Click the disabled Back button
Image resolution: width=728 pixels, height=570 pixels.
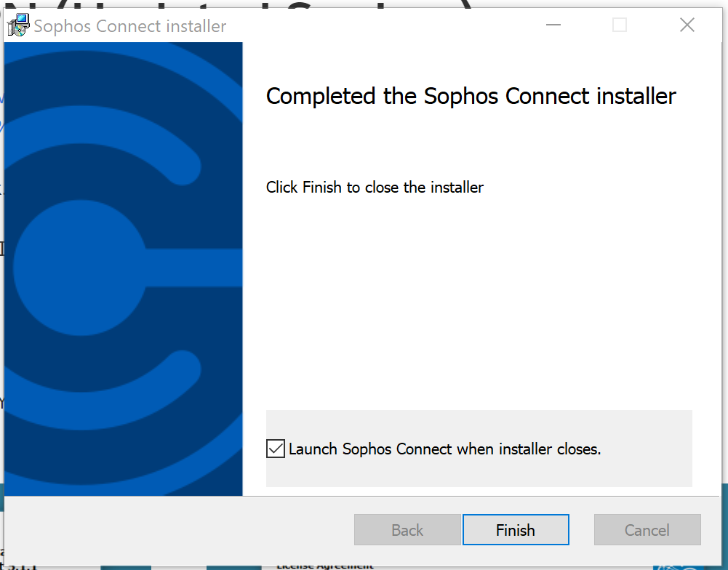pyautogui.click(x=407, y=530)
